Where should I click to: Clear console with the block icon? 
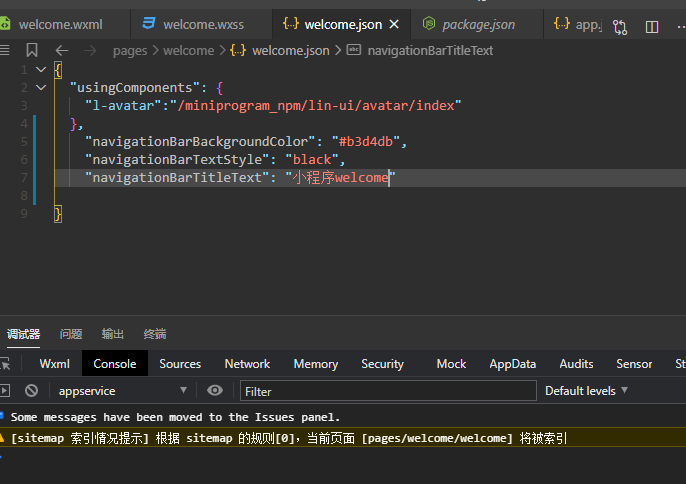click(x=32, y=391)
